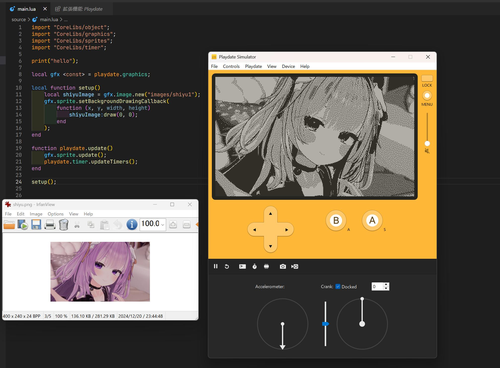Image resolution: width=500 pixels, height=368 pixels.
Task: Click the 3/5 status bar entry in IrfanView
Action: 48,316
